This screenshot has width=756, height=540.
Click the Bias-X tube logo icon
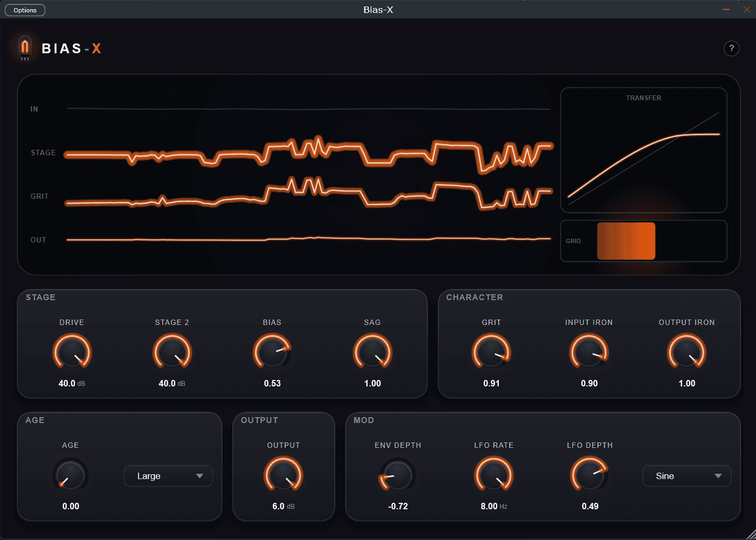pos(24,48)
